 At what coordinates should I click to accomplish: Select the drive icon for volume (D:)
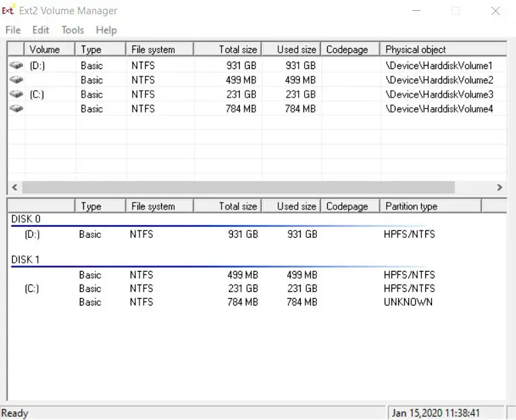pos(16,65)
